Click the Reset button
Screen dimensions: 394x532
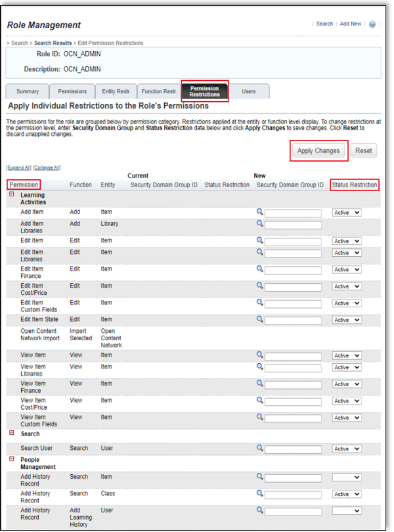point(363,150)
